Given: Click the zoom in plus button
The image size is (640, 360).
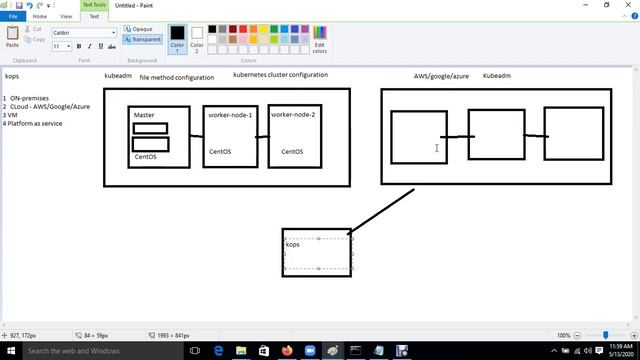Looking at the screenshot, I should tap(634, 335).
